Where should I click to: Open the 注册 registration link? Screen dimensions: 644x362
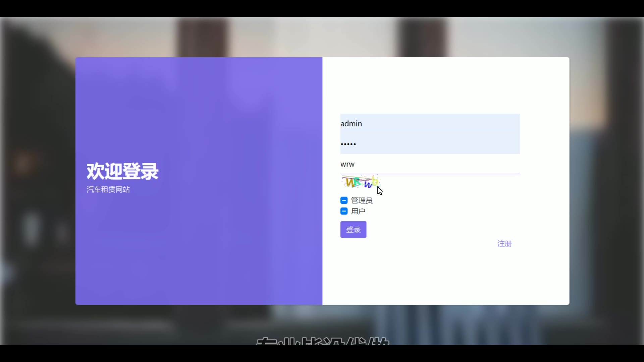504,244
